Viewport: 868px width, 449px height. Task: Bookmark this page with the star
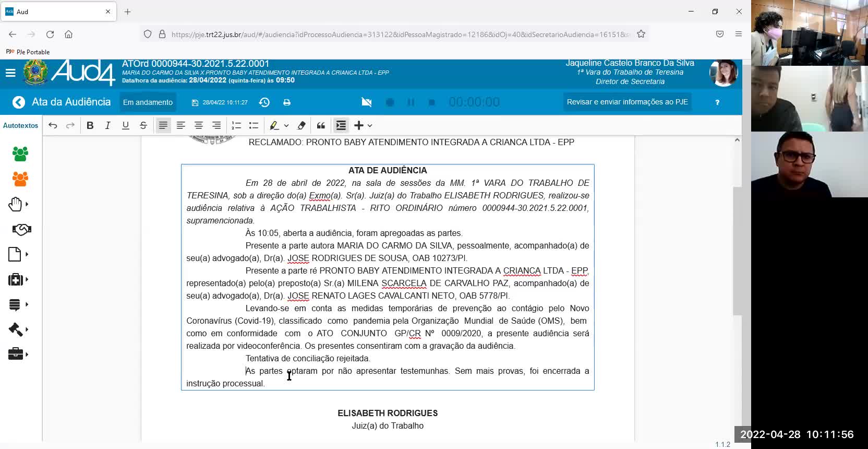[x=641, y=34]
